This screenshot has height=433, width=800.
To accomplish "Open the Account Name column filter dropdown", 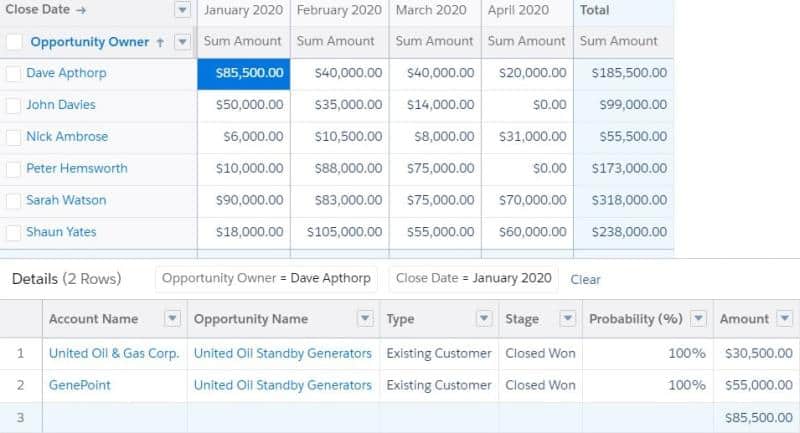I will pos(172,319).
